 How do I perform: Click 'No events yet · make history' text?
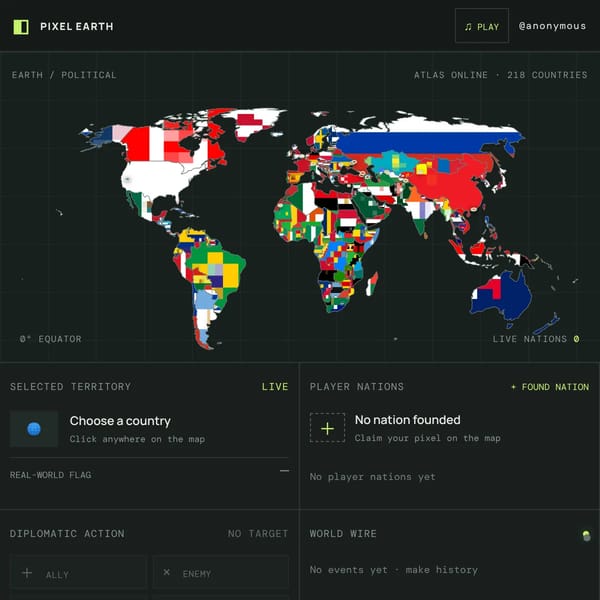[x=394, y=570]
